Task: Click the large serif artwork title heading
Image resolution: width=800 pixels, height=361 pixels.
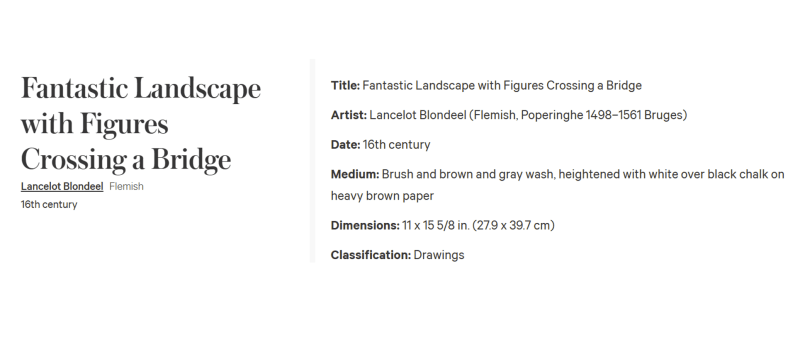Action: (x=141, y=124)
